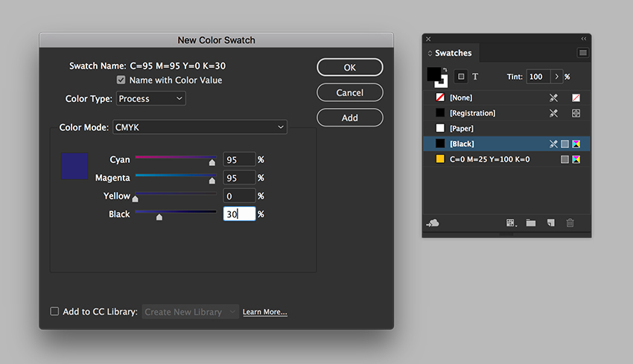633x364 pixels.
Task: Click the Magenta percentage field
Action: click(x=239, y=178)
